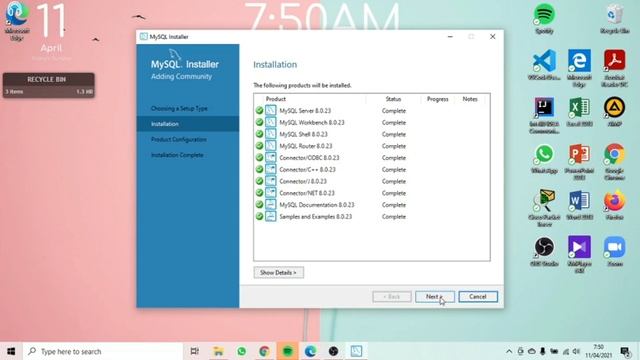Click the Product column header
Viewport: 640px width, 360px height.
[x=276, y=99]
